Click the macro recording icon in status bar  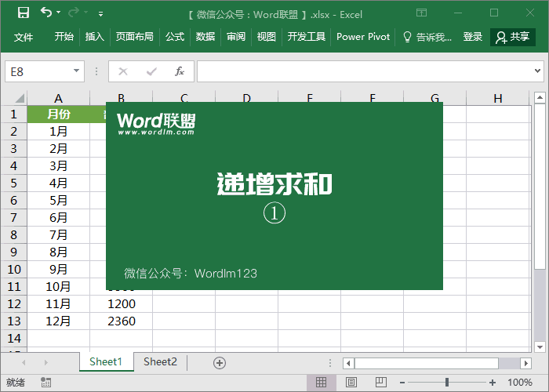[x=46, y=383]
